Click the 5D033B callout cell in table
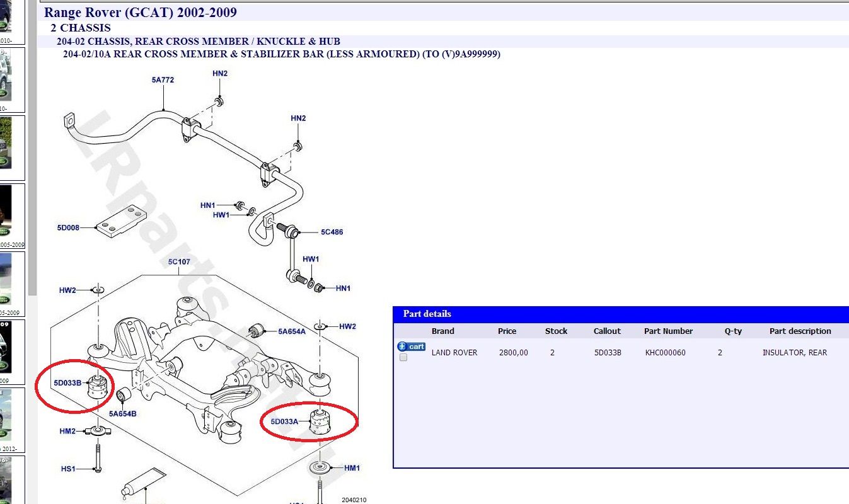Screen dimensions: 849x504 pyautogui.click(x=608, y=353)
